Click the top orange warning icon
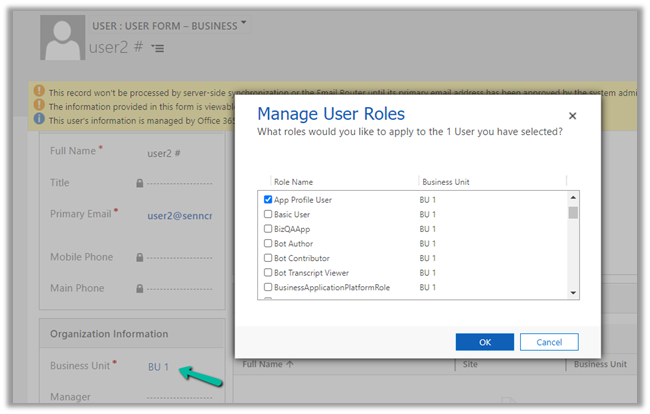Image resolution: width=650 pixels, height=414 pixels. 39,91
